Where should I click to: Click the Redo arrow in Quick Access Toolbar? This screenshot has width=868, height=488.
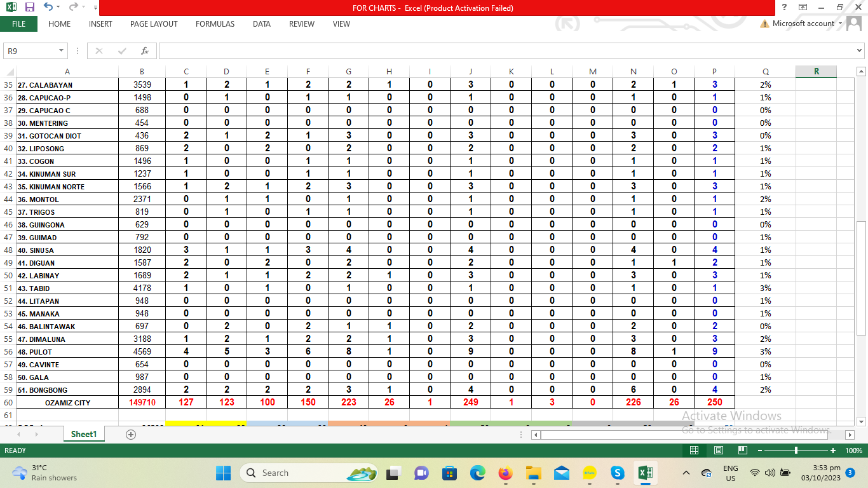pyautogui.click(x=73, y=8)
